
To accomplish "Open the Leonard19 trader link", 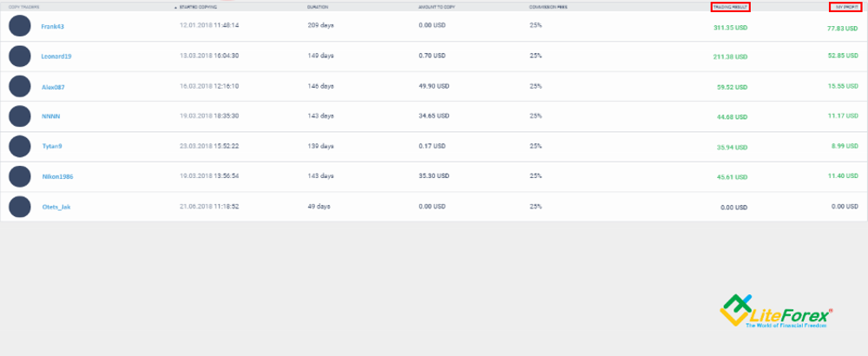I will (56, 56).
